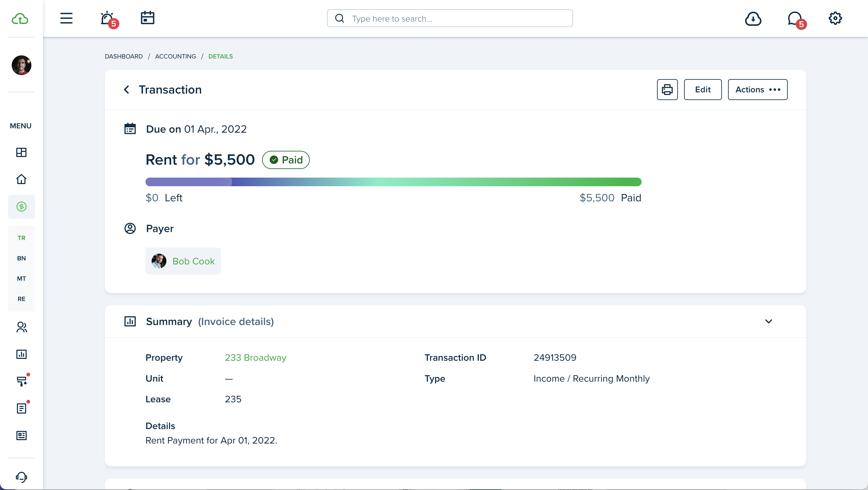Click the Edit button

click(702, 90)
